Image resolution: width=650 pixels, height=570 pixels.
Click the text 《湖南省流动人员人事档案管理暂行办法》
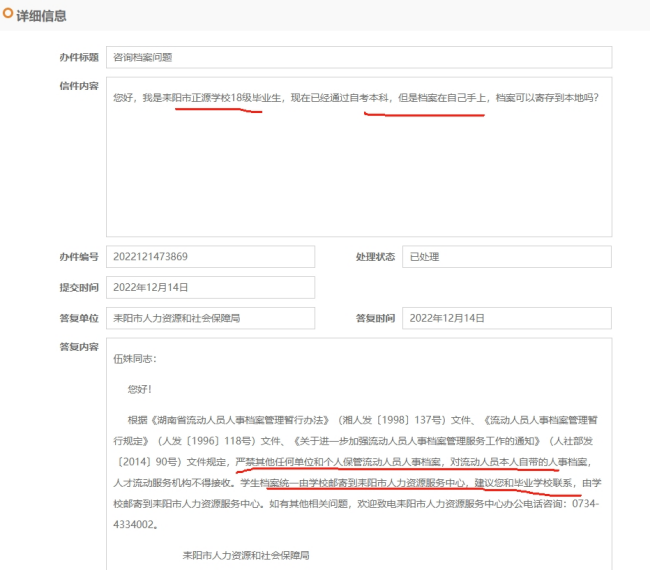239,420
